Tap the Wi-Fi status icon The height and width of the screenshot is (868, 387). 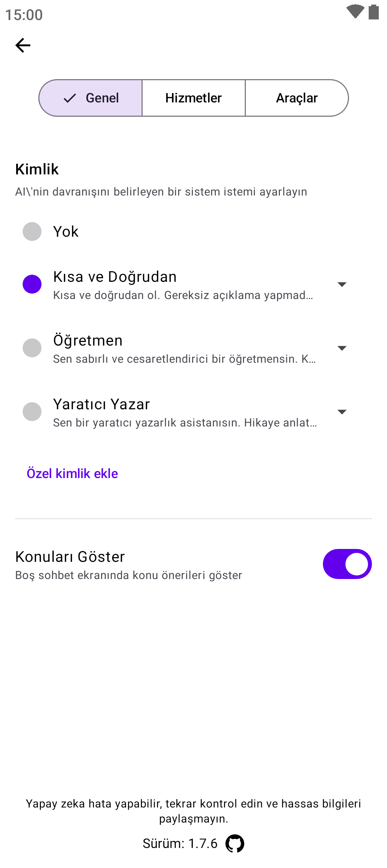pos(355,12)
